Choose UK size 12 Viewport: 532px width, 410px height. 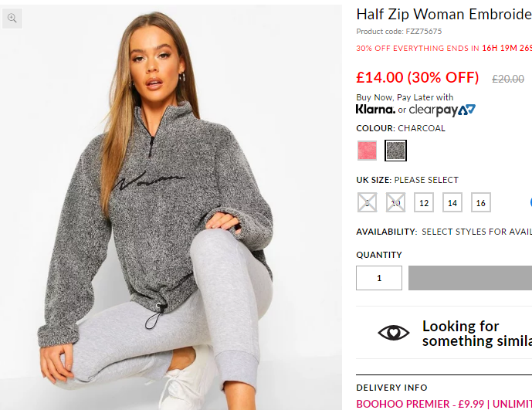424,202
